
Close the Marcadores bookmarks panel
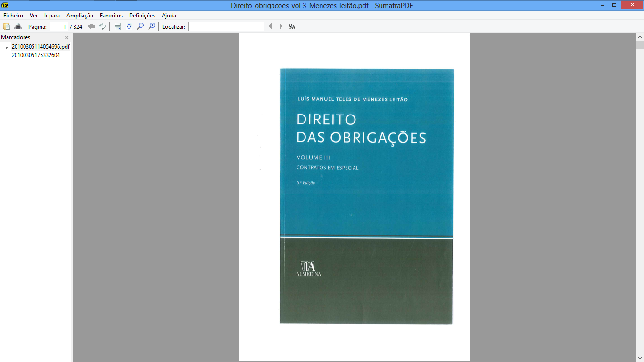[66, 38]
